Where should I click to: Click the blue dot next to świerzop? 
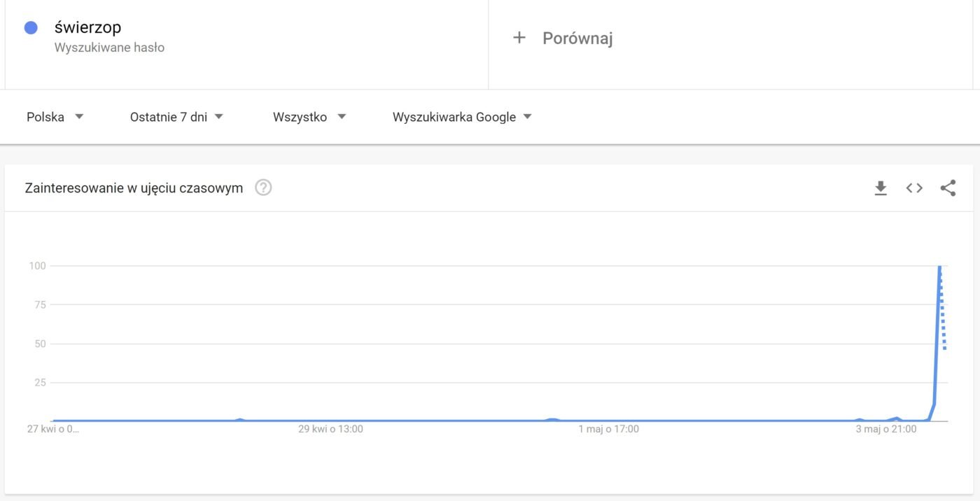31,28
